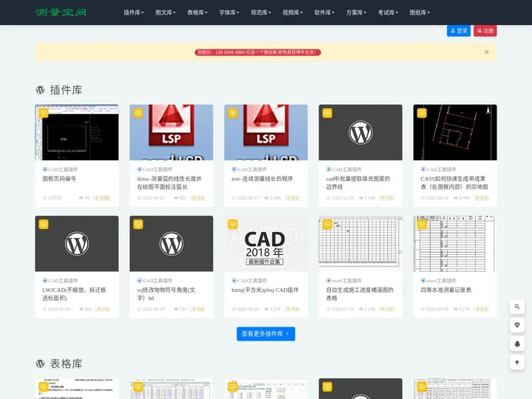
Task: Open test-连续测量线长的程序 article
Action: 262,179
